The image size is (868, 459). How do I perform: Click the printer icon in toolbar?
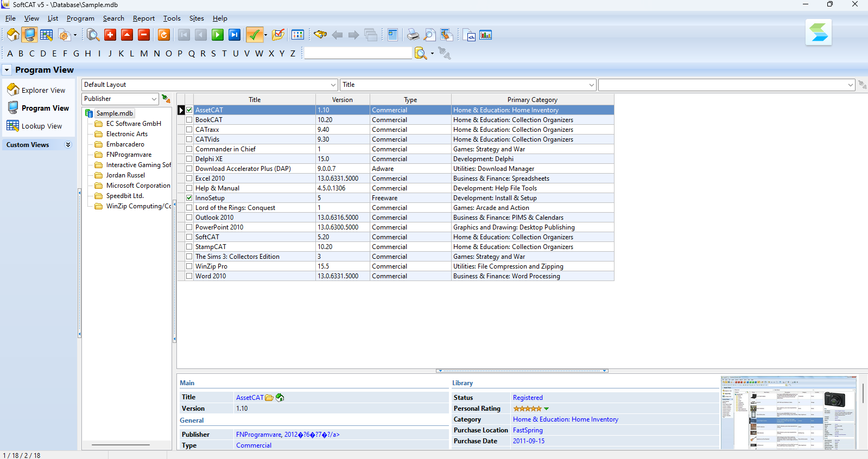pyautogui.click(x=413, y=35)
